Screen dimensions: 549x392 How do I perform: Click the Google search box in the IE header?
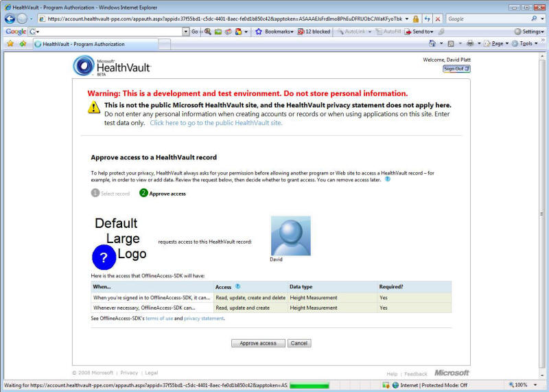(x=488, y=19)
